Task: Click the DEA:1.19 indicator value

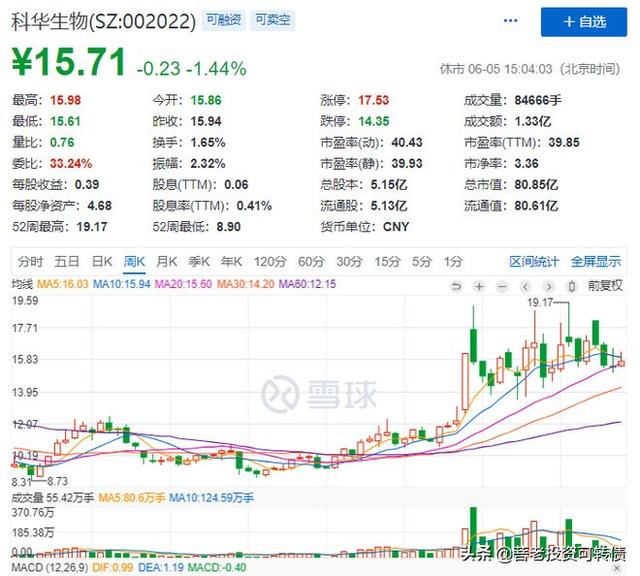Action: tap(161, 567)
